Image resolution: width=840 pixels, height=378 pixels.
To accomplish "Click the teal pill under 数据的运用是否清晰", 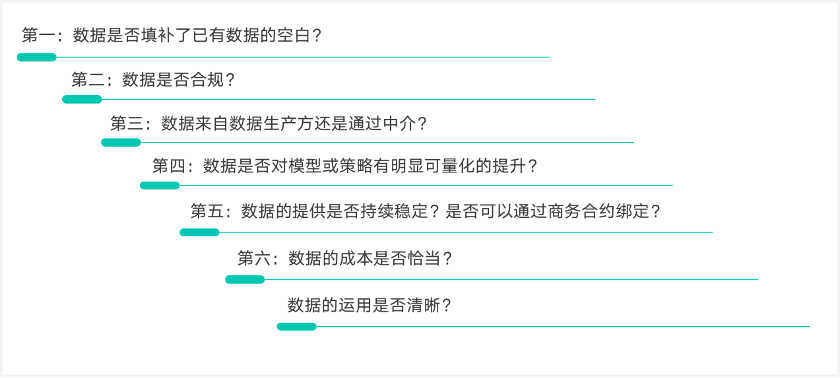I will pyautogui.click(x=296, y=327).
